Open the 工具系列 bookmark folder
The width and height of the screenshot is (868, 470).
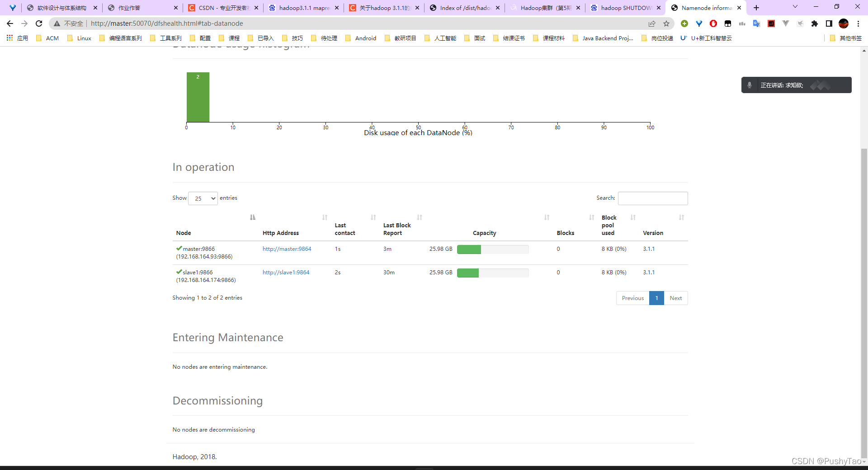[166, 38]
